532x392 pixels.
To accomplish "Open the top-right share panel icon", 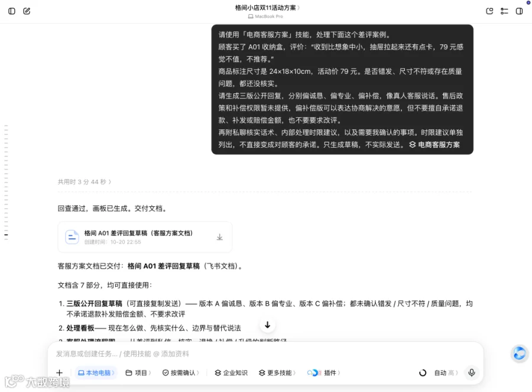I will [x=489, y=11].
